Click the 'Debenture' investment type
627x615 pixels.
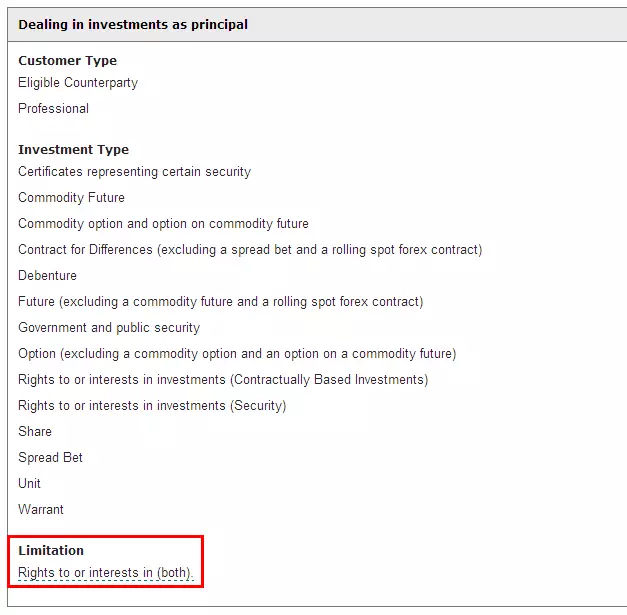click(48, 276)
